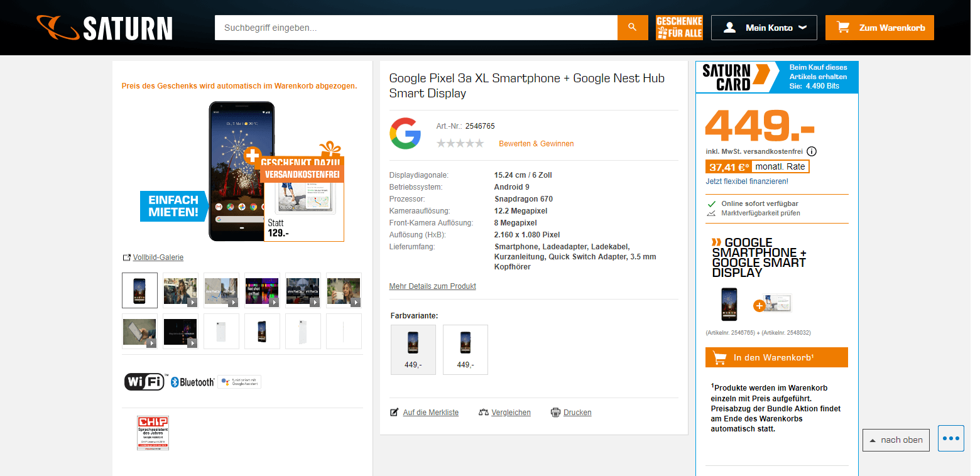Open the Bewerten & Gewinnen link

coord(536,144)
